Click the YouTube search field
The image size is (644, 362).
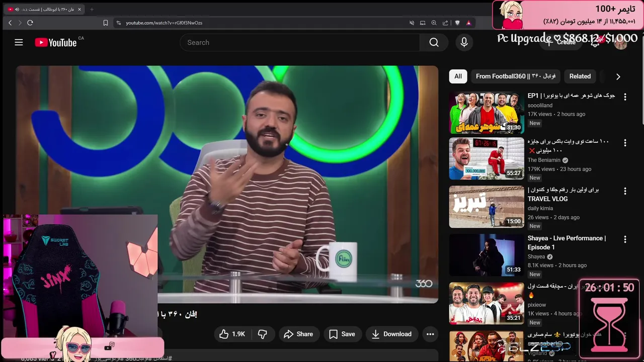[300, 43]
